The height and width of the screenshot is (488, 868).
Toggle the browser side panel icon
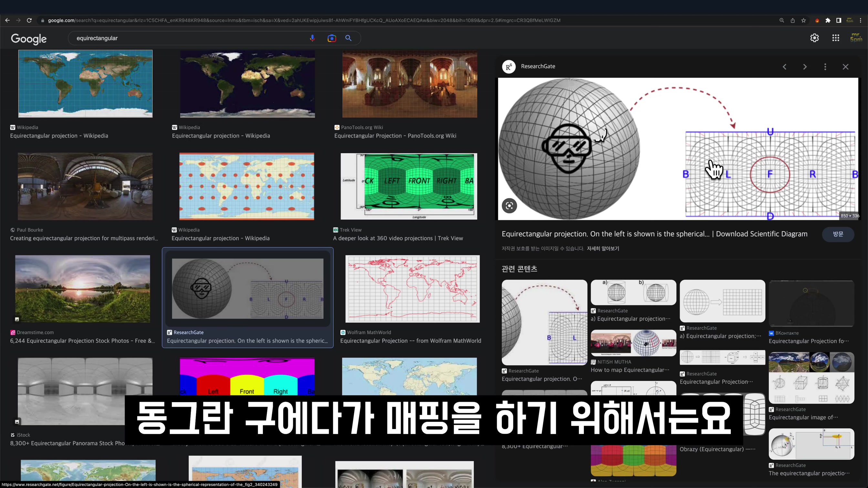point(839,20)
